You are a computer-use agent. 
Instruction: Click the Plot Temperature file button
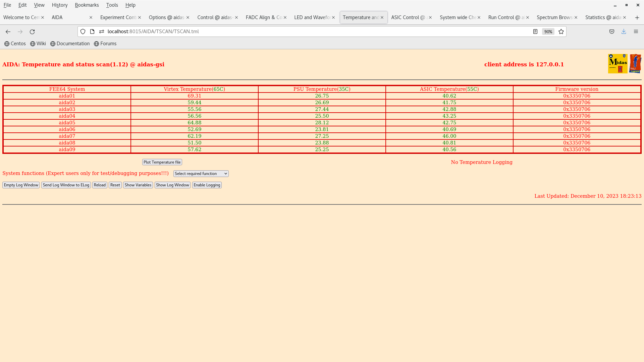pos(161,162)
